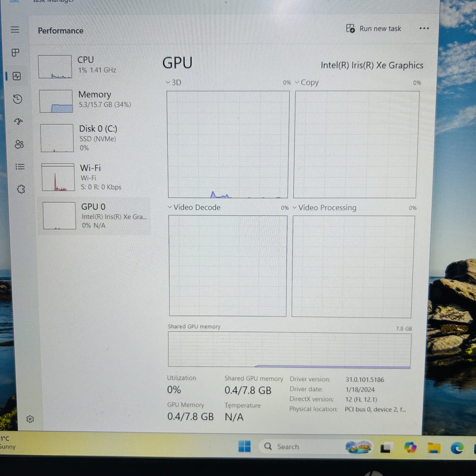Screen dimensions: 476x476
Task: Open the hamburger navigation menu
Action: (15, 30)
